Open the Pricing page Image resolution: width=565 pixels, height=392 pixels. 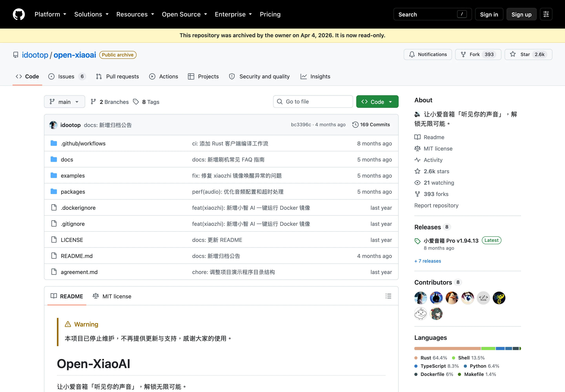tap(270, 14)
